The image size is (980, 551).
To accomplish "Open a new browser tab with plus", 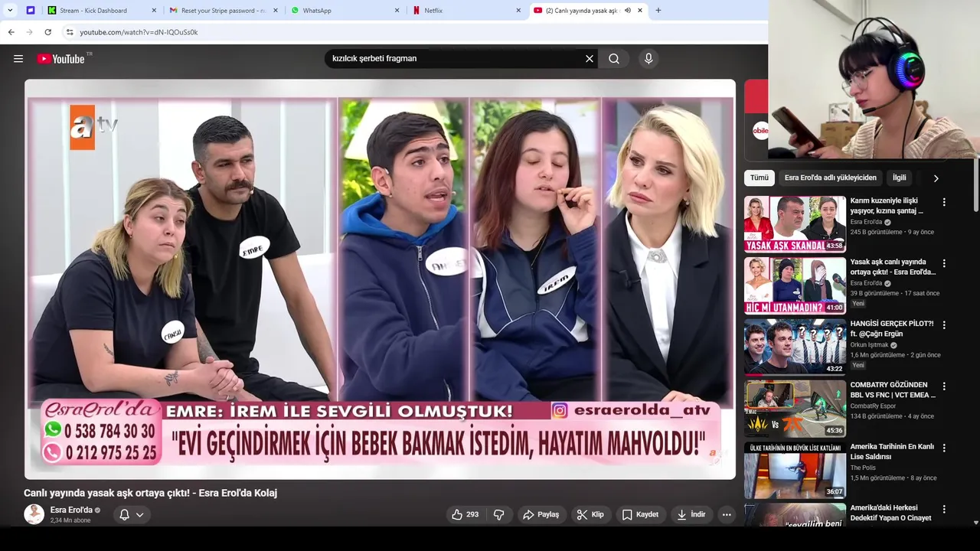I will [x=658, y=11].
